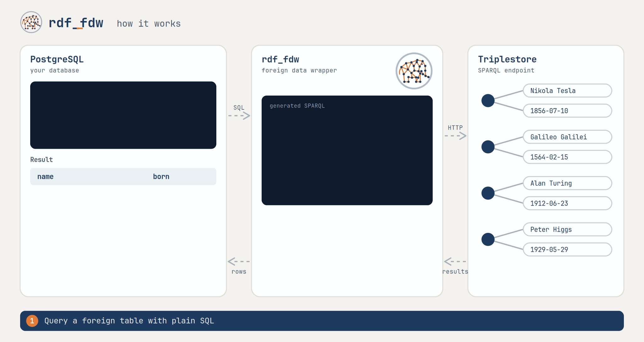Click the 1912-06-23 date pill
Image resolution: width=644 pixels, height=342 pixels.
pyautogui.click(x=568, y=203)
